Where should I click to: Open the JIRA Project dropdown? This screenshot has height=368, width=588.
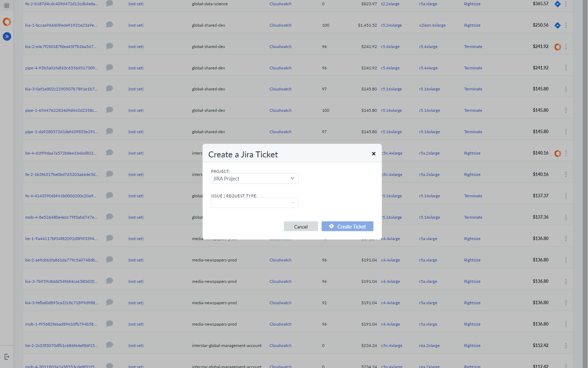pyautogui.click(x=254, y=178)
